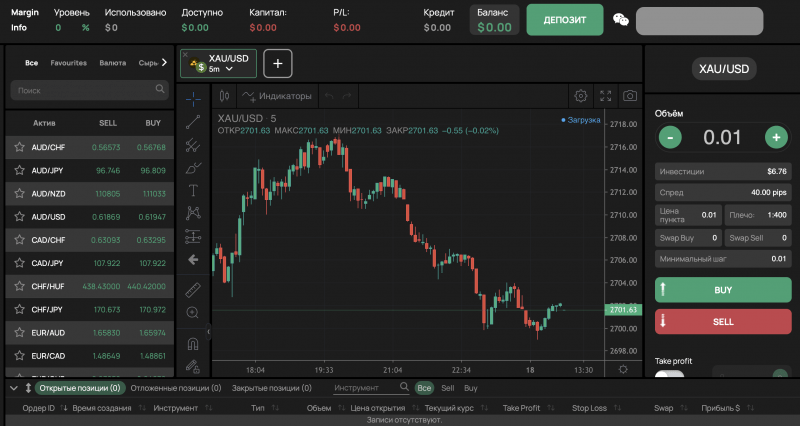800x426 pixels.
Task: Open the Индикаторы menu
Action: (x=277, y=96)
